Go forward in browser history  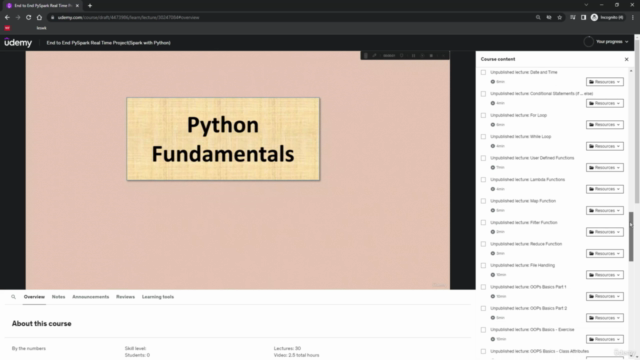tap(18, 18)
